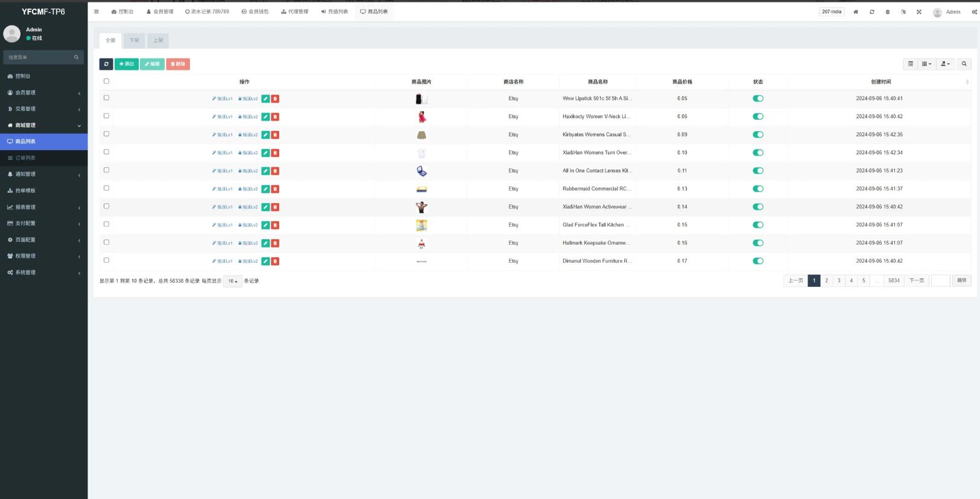
Task: Click the home icon in top bar
Action: (855, 12)
